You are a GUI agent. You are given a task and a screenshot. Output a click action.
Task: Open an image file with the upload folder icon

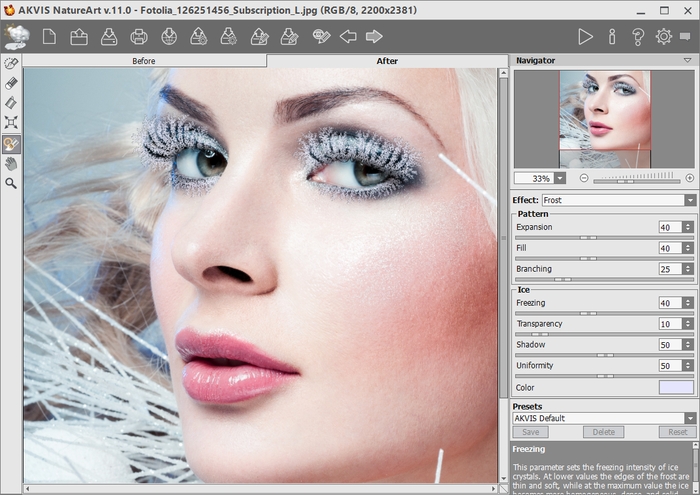click(x=79, y=37)
